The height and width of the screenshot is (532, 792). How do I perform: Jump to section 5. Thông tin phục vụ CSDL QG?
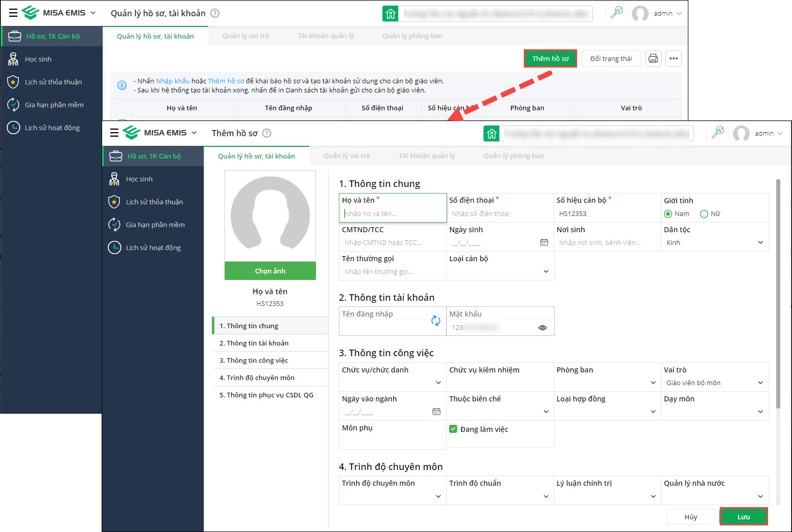click(x=270, y=395)
